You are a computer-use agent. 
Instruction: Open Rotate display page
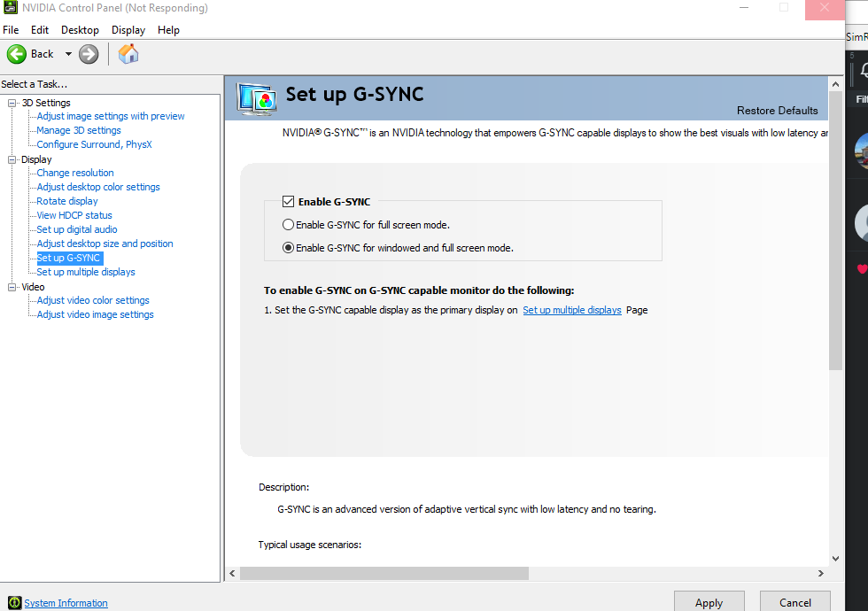coord(67,201)
